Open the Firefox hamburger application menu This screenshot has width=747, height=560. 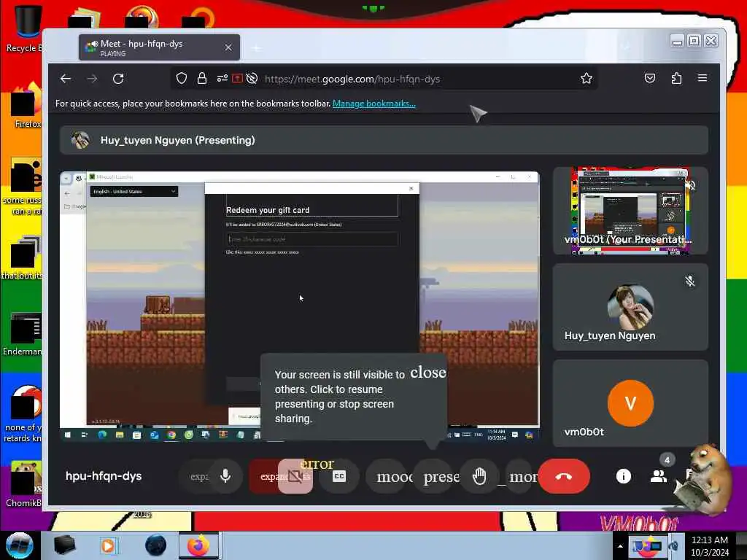pos(703,78)
